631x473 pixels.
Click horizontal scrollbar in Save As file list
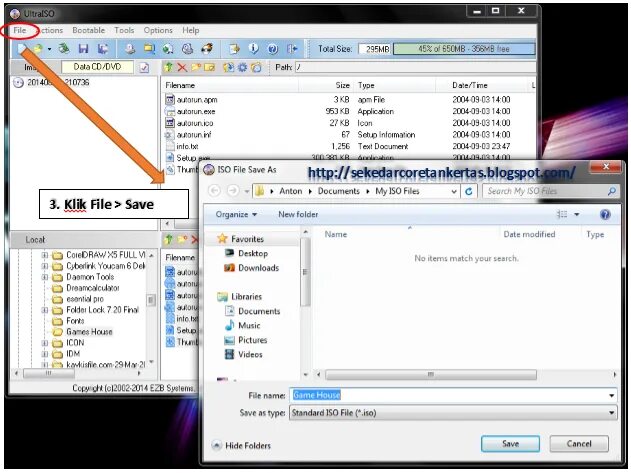431,374
